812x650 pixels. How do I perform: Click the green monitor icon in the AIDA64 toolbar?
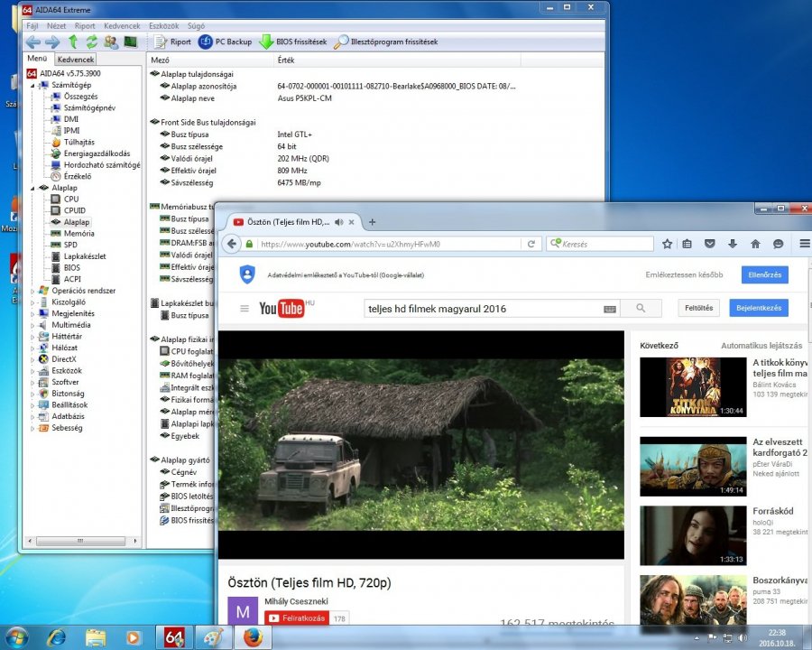coord(130,42)
